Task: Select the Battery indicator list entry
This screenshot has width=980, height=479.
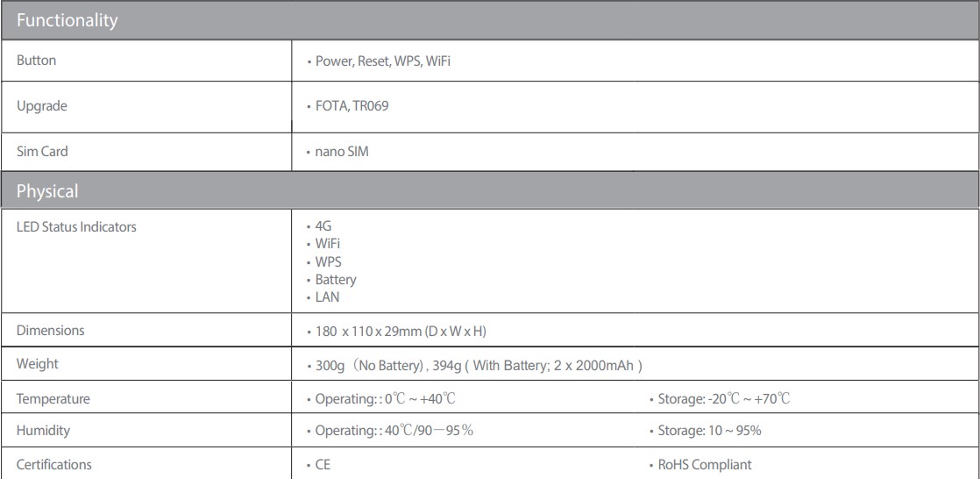Action: (336, 280)
